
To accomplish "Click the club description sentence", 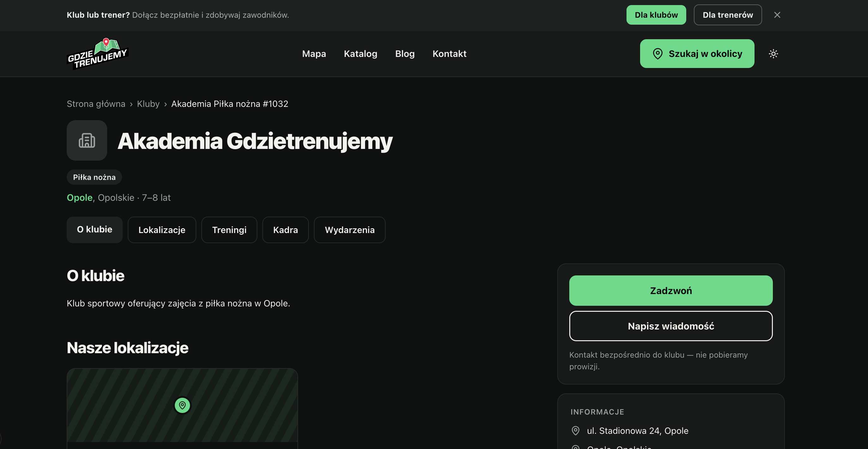I will coord(178,303).
